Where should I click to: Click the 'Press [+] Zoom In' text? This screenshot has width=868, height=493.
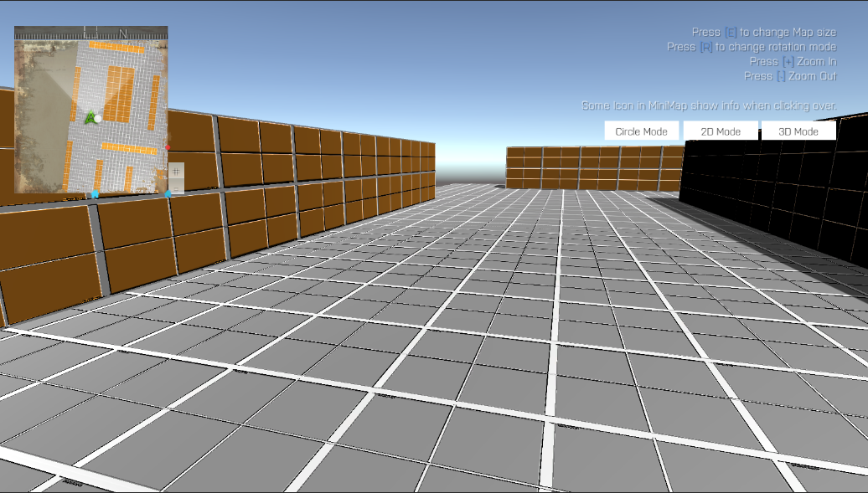click(793, 61)
